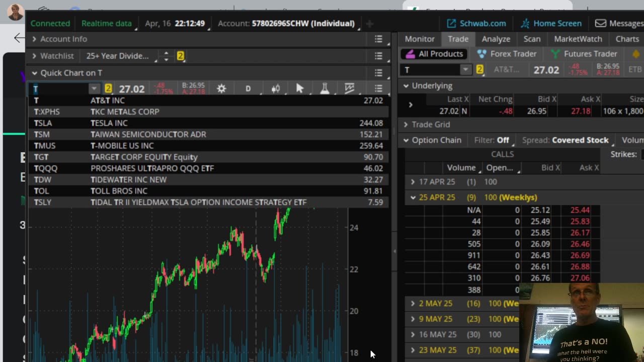Go to Home Screen
Viewport: 644px width, 362px height.
coord(551,23)
